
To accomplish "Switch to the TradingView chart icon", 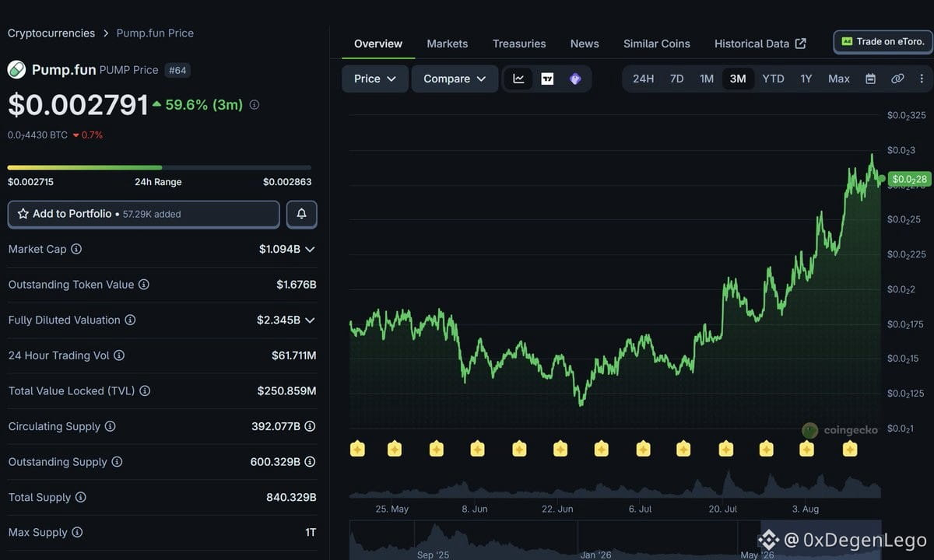I will coord(547,79).
